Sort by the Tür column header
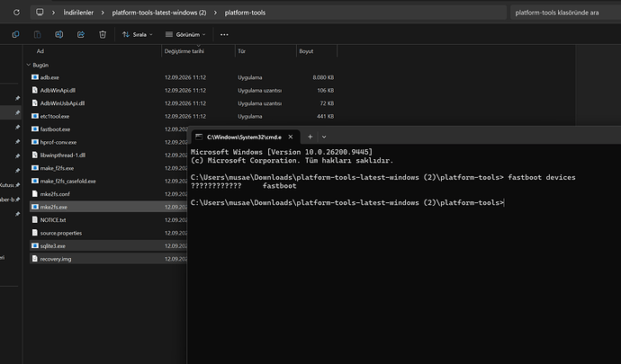This screenshot has height=364, width=621. [241, 51]
